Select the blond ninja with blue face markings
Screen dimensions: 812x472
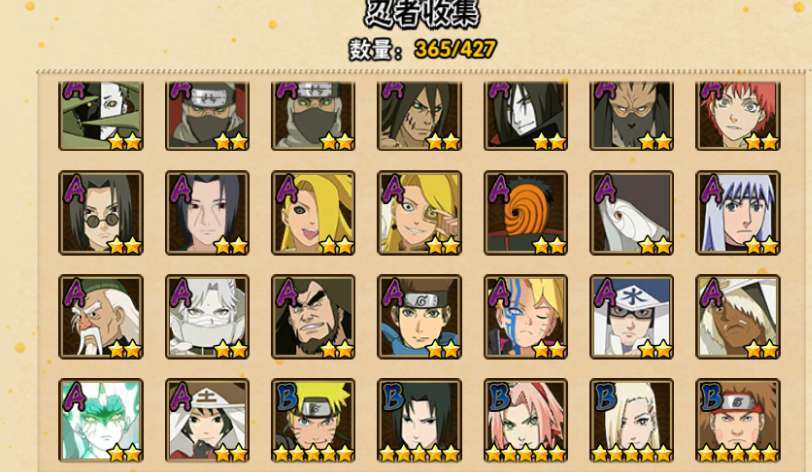click(x=526, y=317)
